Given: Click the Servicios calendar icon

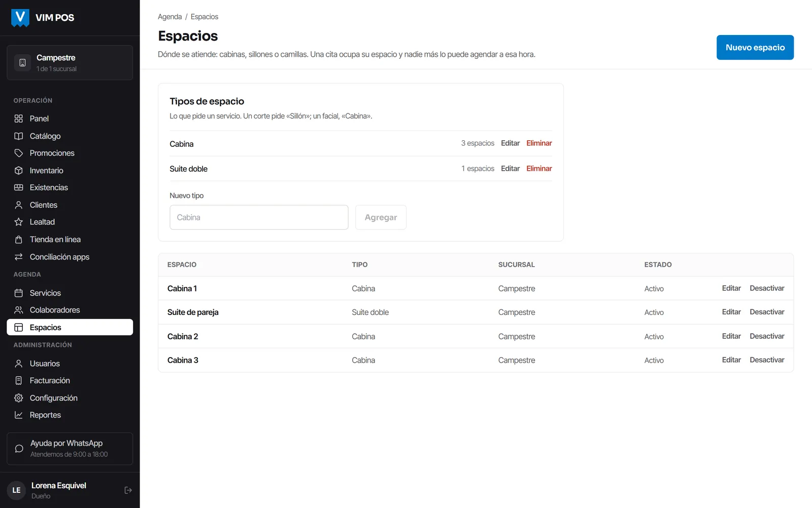Looking at the screenshot, I should click(x=19, y=293).
